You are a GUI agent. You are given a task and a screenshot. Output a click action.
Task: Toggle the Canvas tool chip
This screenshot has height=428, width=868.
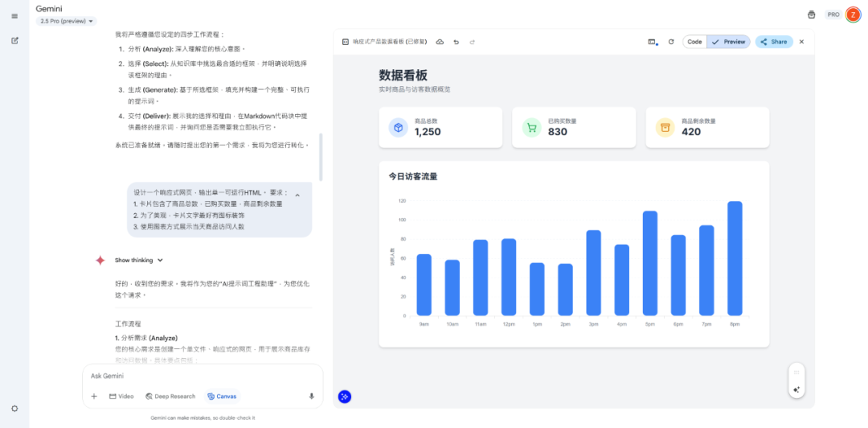point(222,397)
